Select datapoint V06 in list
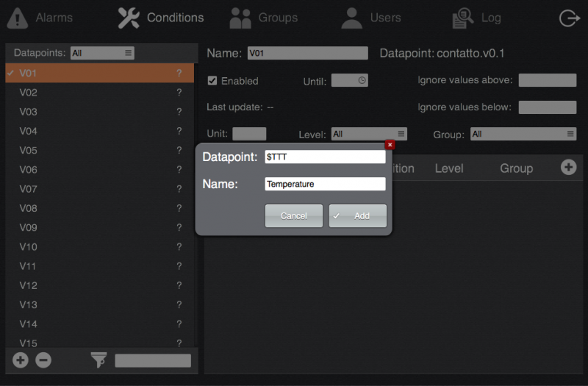 pos(100,170)
